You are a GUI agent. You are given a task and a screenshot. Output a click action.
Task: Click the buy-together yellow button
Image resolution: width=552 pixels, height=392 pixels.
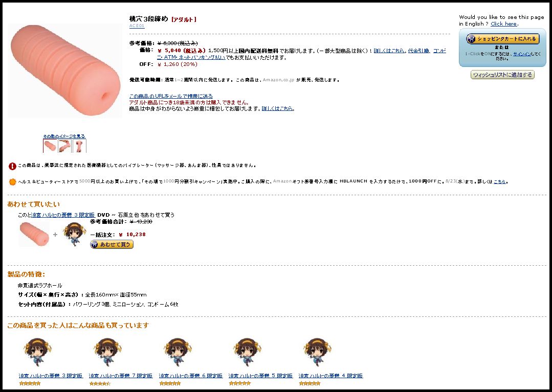tap(112, 244)
